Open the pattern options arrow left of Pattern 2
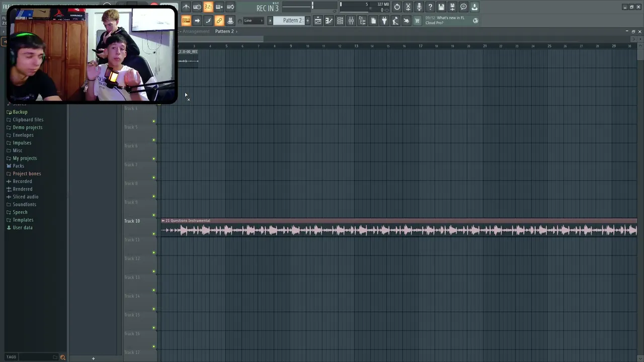The height and width of the screenshot is (362, 644). [x=270, y=21]
